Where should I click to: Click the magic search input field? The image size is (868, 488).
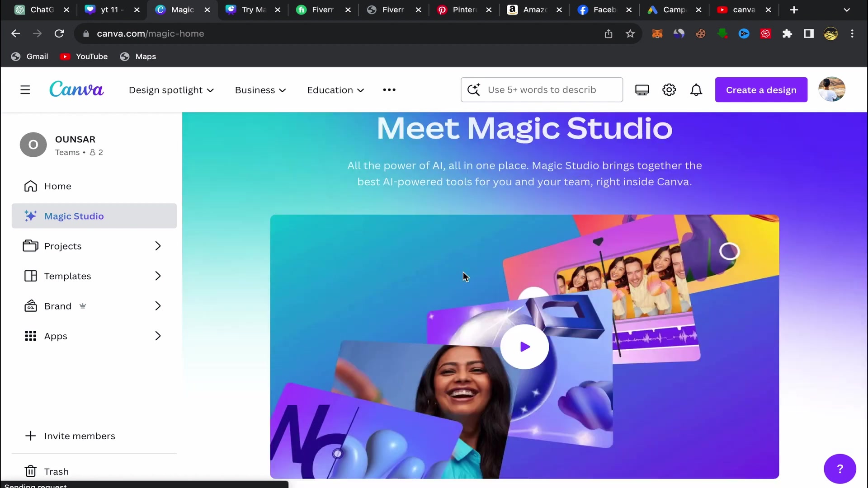click(x=542, y=90)
